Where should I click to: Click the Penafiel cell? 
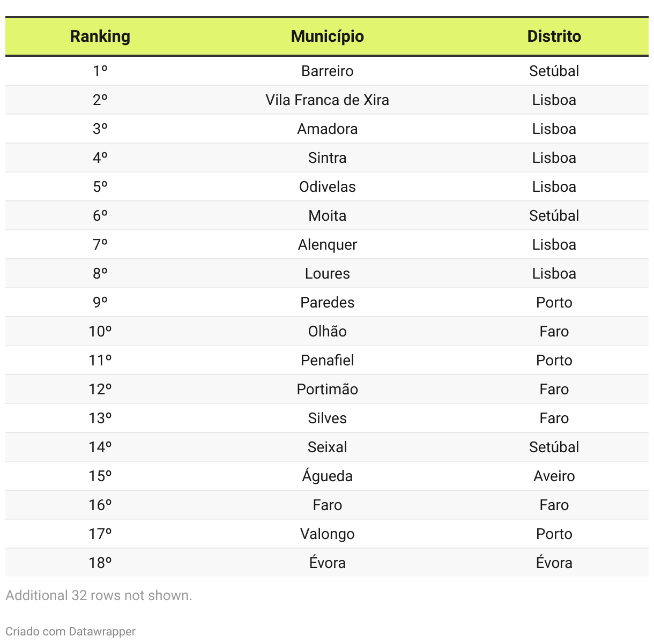pos(327,361)
